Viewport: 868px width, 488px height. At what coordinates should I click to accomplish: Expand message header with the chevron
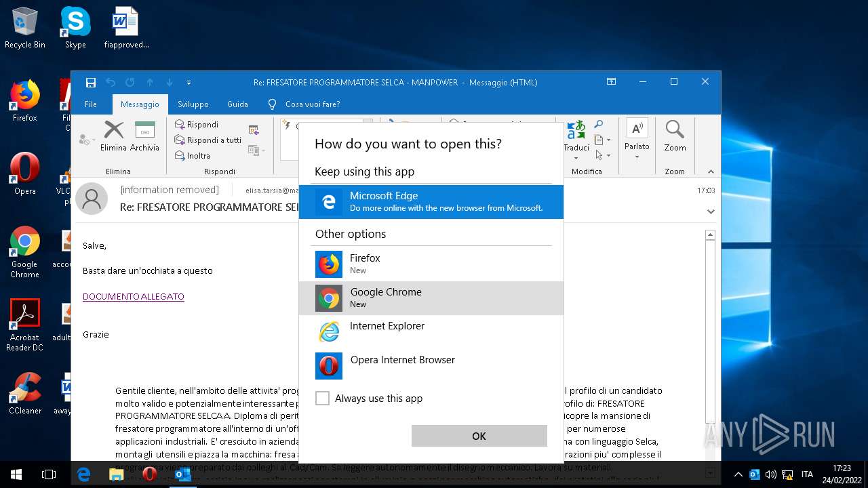click(x=711, y=211)
